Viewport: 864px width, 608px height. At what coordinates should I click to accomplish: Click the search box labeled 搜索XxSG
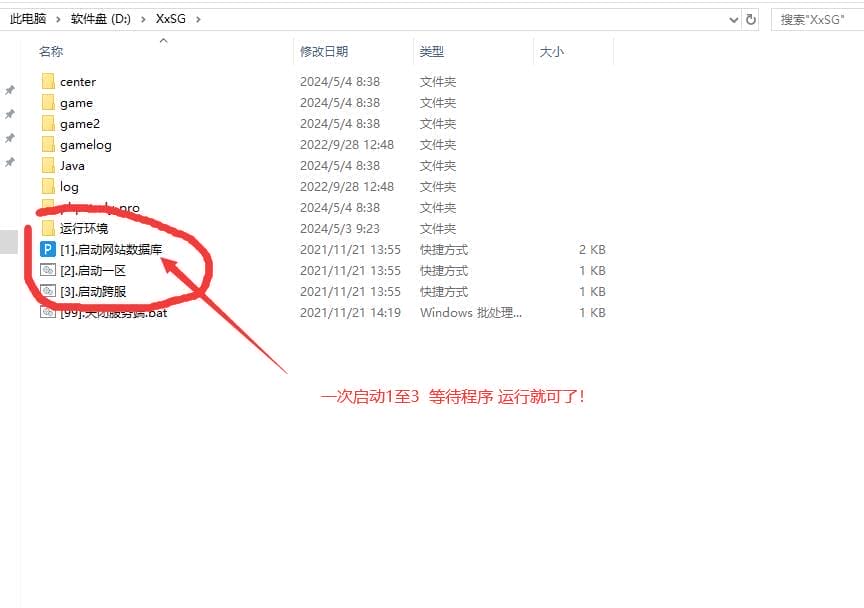814,18
